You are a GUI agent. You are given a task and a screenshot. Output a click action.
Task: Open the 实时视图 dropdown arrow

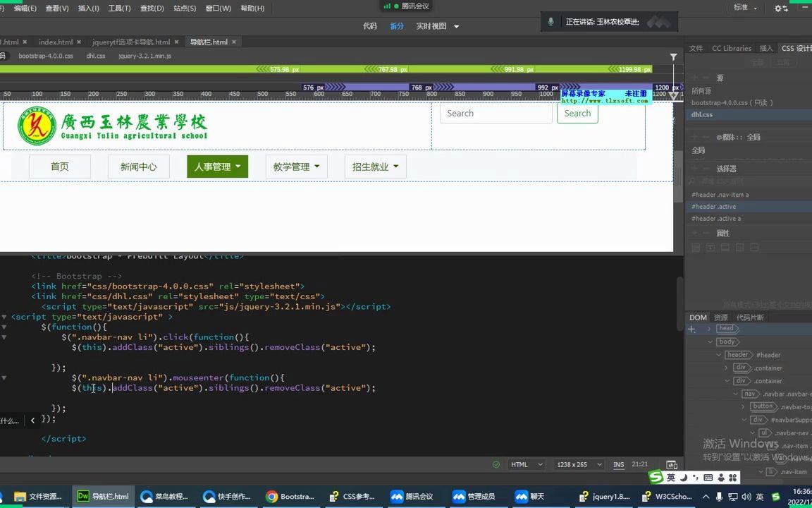pyautogui.click(x=456, y=26)
